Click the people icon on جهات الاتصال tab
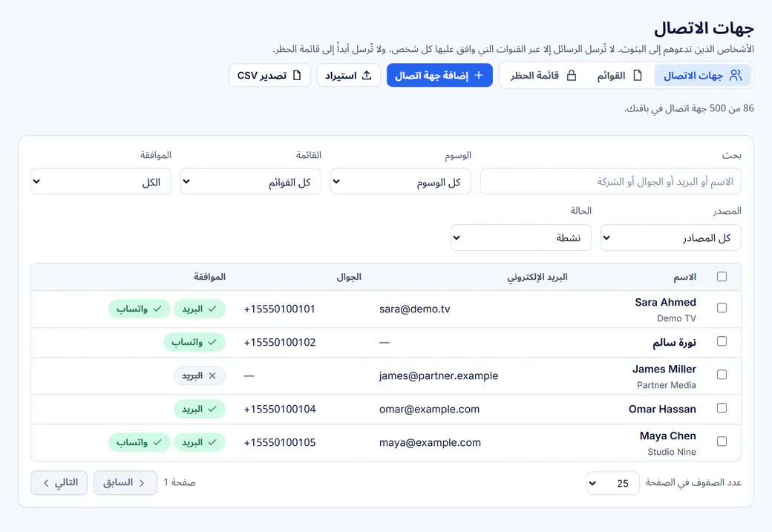 click(x=736, y=75)
